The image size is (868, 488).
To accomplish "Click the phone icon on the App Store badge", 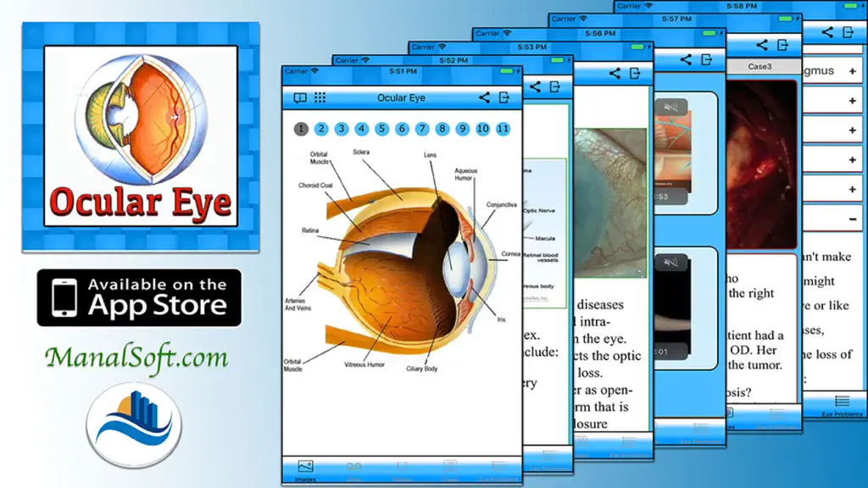I will [x=64, y=297].
